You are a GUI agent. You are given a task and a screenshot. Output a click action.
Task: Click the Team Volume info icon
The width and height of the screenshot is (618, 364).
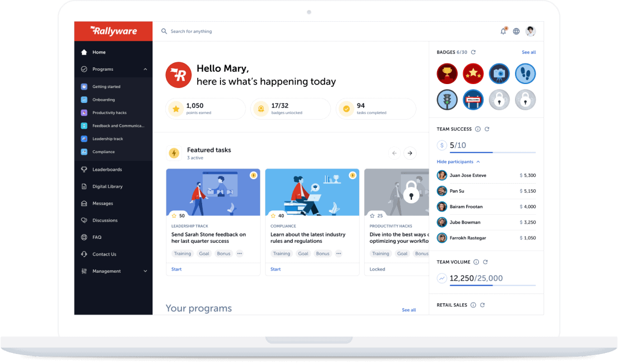[476, 262]
